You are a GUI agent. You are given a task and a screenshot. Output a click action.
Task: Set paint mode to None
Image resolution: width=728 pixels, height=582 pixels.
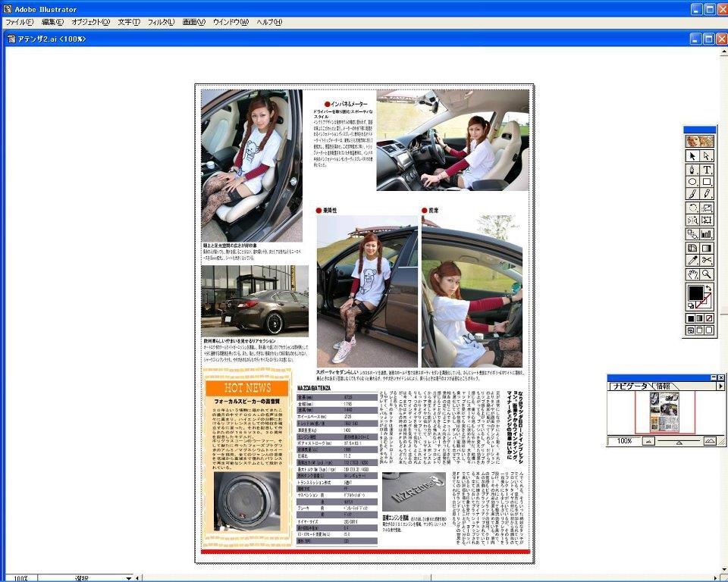tap(708, 318)
